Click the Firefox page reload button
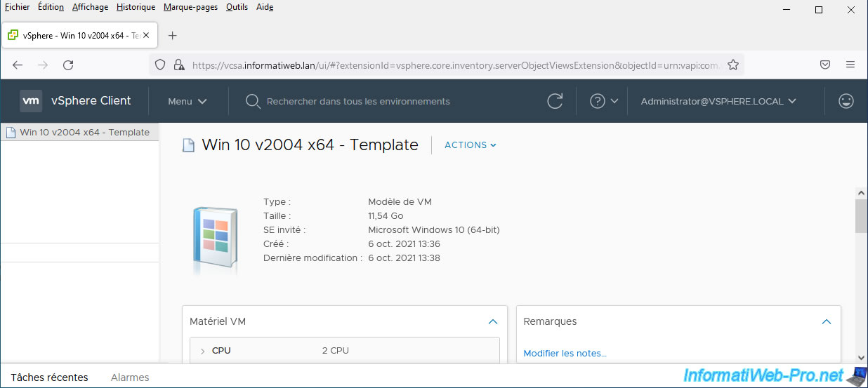The width and height of the screenshot is (868, 388). (x=68, y=65)
